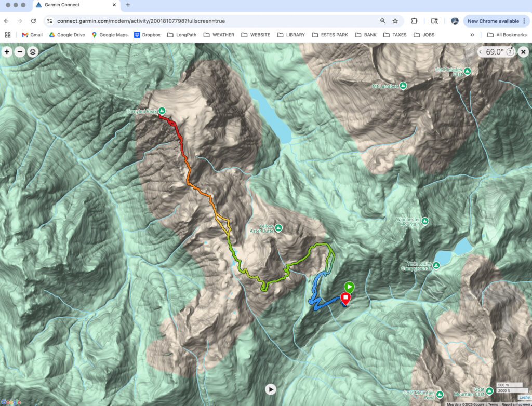Click the Tomyhoi Peak summit marker

pos(162,111)
